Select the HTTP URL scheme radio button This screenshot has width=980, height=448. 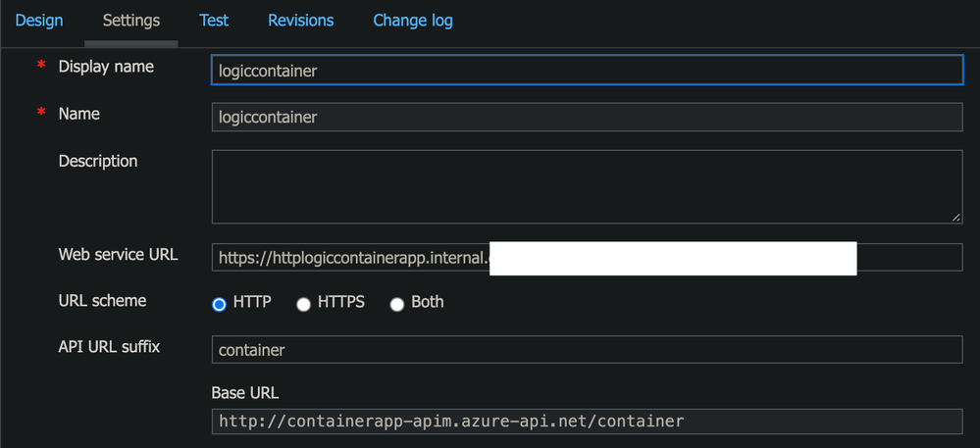click(x=220, y=304)
